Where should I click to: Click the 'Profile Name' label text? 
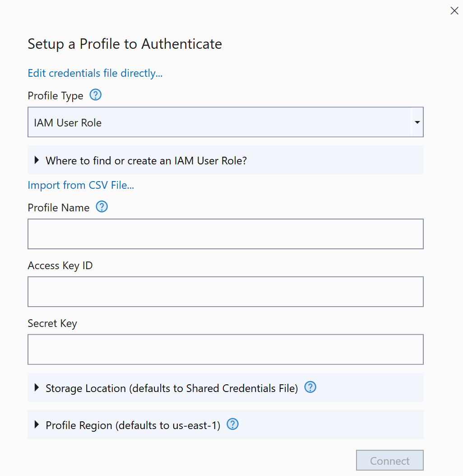click(x=59, y=208)
